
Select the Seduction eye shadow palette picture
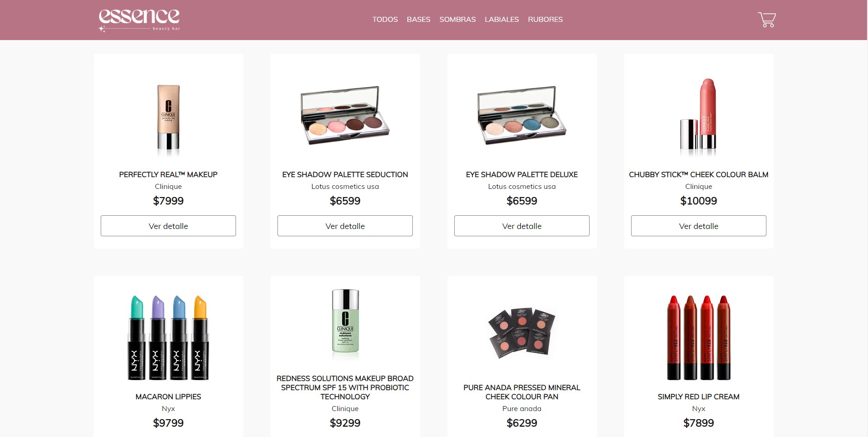(345, 116)
